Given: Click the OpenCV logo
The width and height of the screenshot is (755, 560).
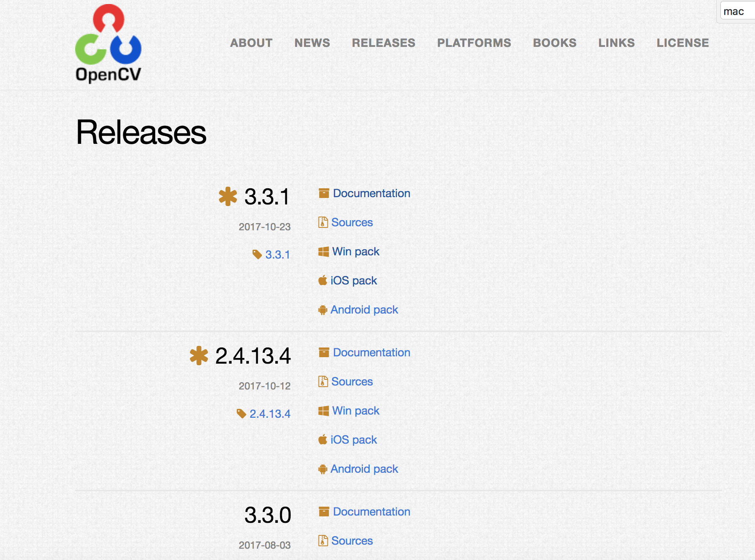Looking at the screenshot, I should [108, 44].
